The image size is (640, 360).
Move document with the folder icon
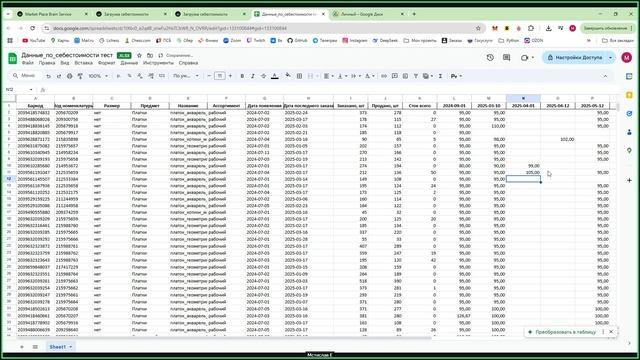tap(150, 55)
